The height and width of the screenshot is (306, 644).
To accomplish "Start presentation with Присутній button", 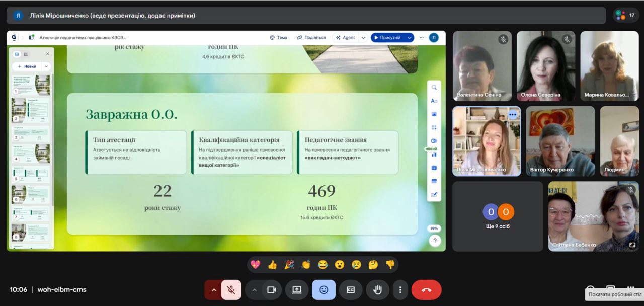I will pos(387,38).
